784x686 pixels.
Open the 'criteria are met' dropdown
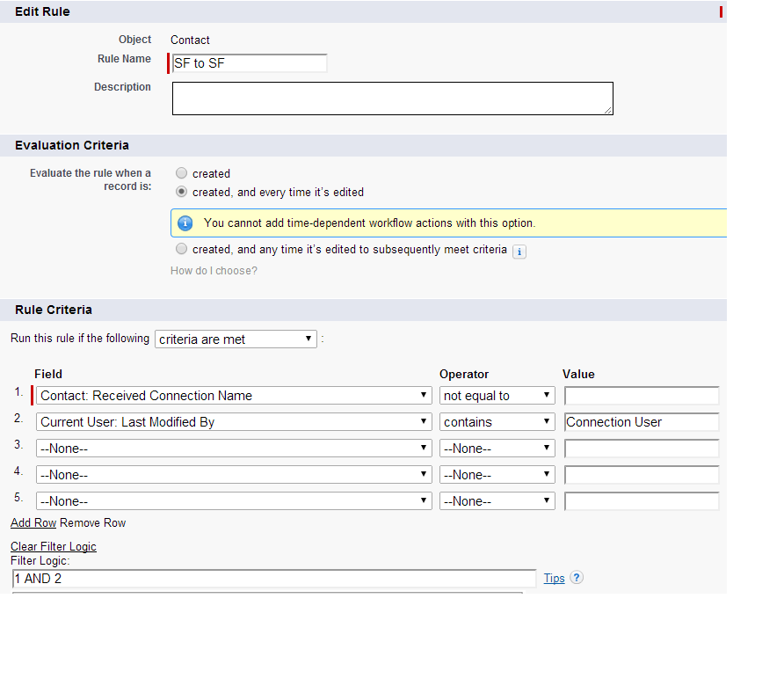(236, 339)
